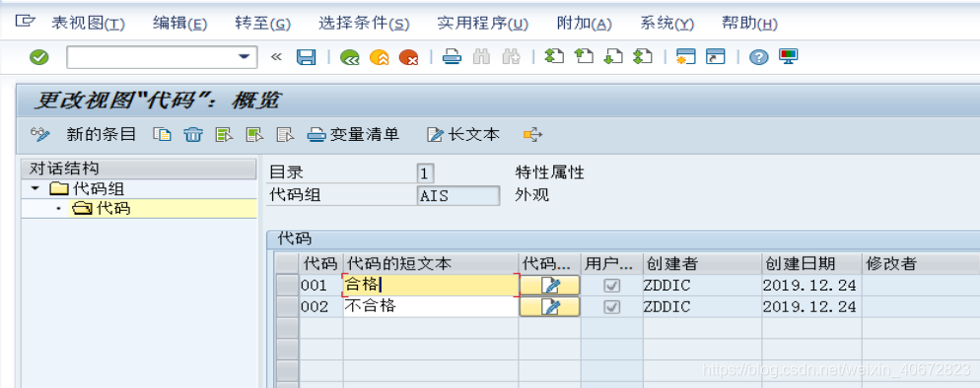Click the red Cancel icon
Viewport: 980px width, 388px height.
point(409,57)
